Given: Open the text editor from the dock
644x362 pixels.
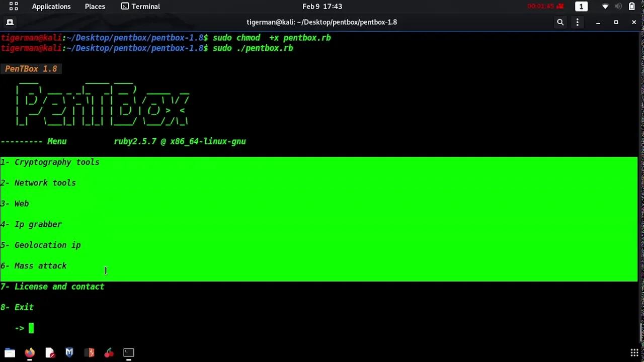Looking at the screenshot, I should point(49,352).
